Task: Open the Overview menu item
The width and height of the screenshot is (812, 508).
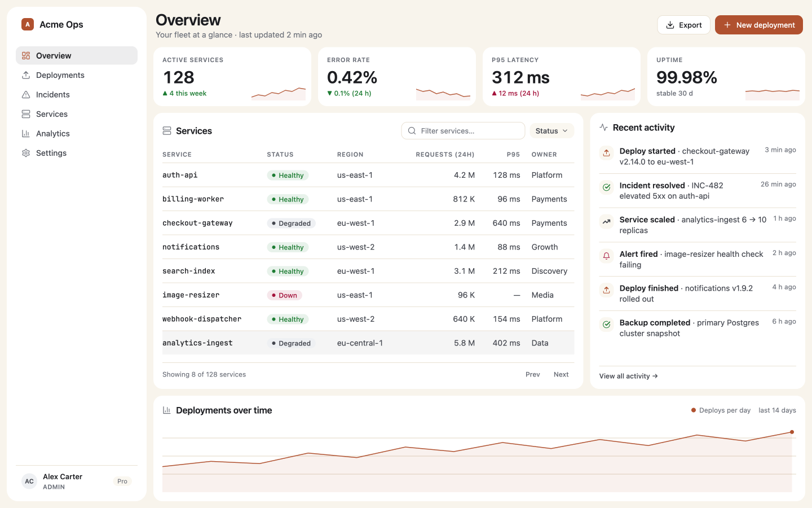Action: click(77, 56)
